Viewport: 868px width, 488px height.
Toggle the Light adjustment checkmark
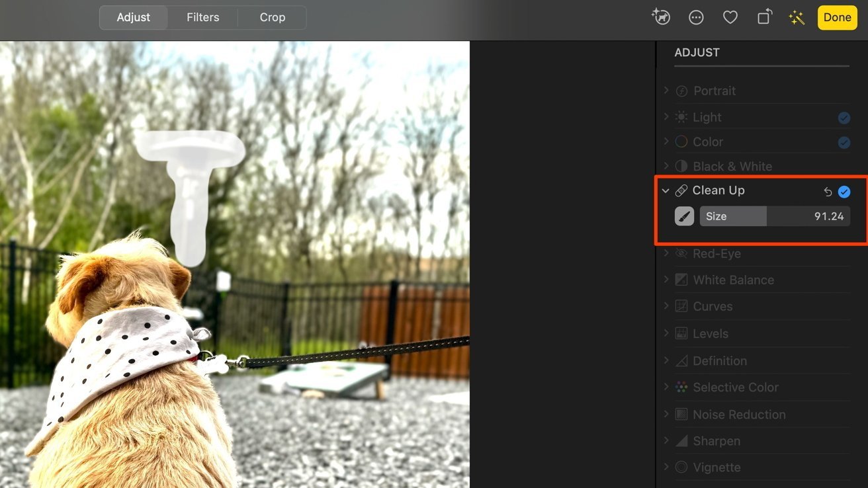coord(844,118)
